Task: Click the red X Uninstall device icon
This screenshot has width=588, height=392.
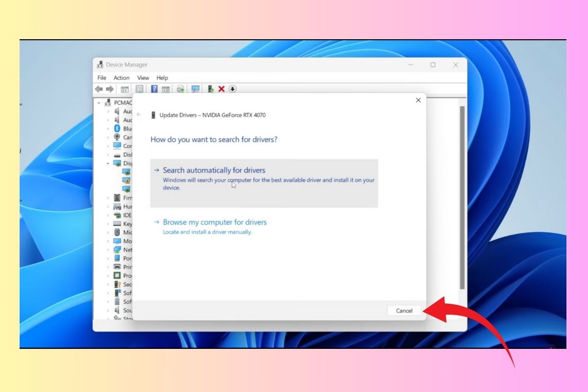Action: pos(221,89)
